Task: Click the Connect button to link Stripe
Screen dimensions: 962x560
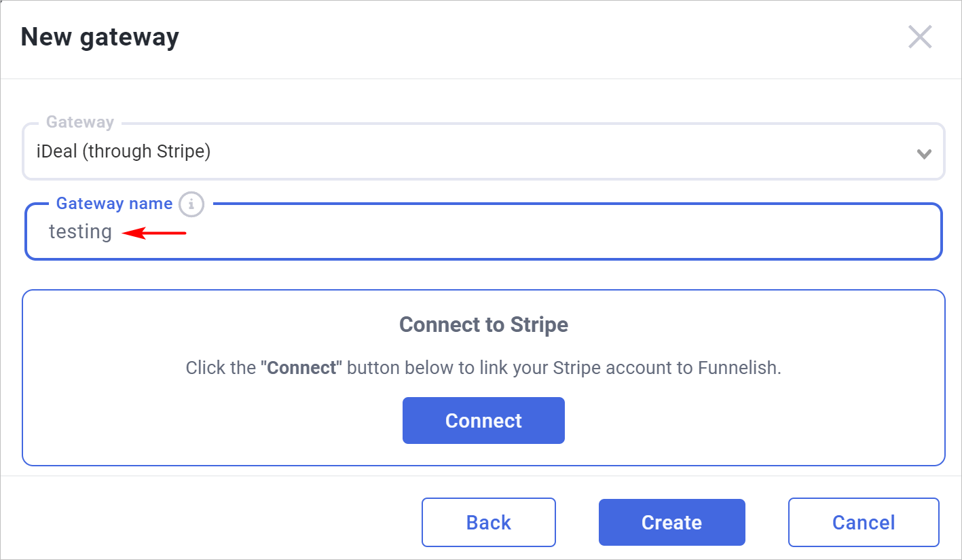Action: (483, 421)
